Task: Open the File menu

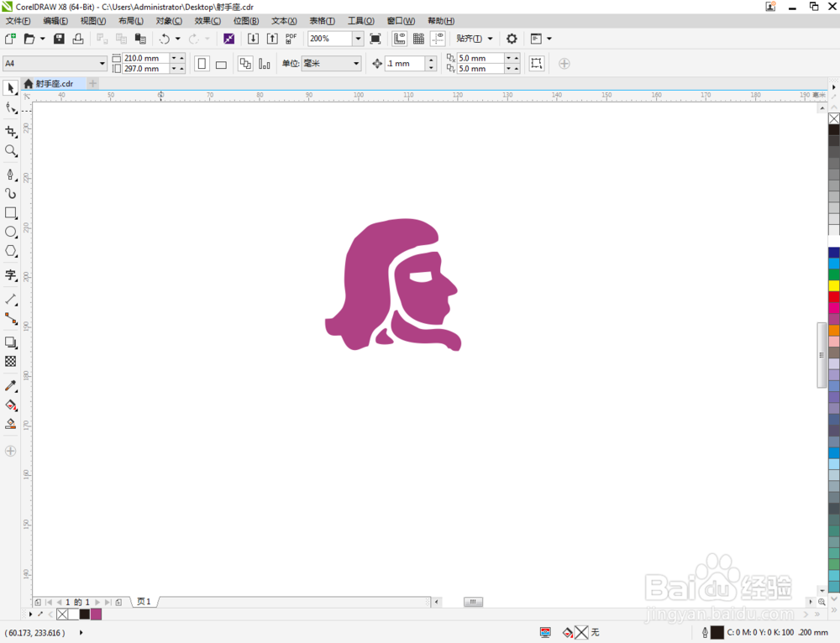Action: coord(18,21)
